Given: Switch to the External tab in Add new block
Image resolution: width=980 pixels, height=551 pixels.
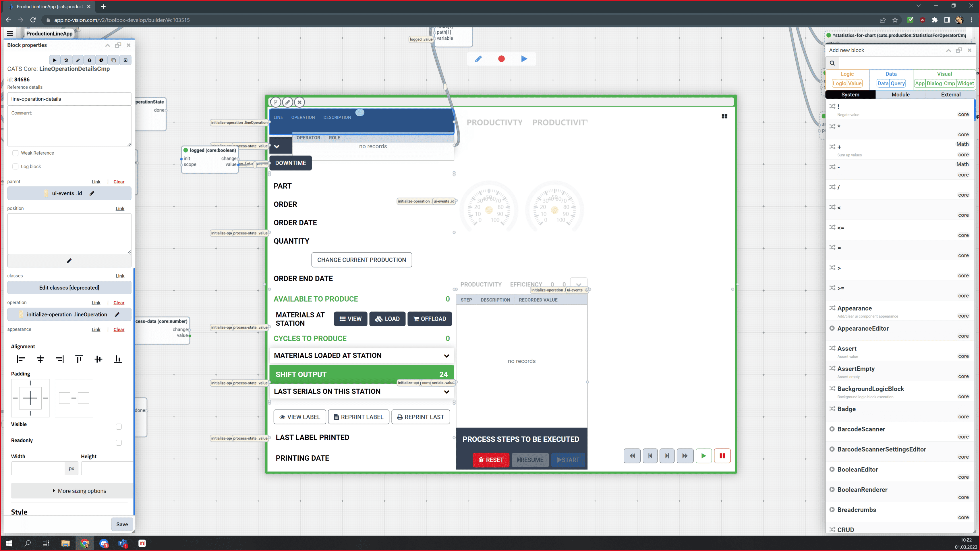Looking at the screenshot, I should click(x=951, y=95).
